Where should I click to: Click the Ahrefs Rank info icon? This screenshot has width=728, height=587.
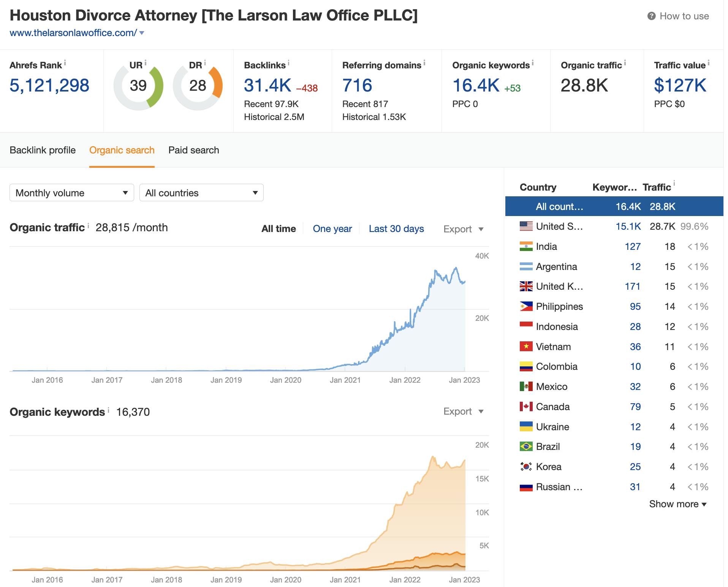point(65,63)
